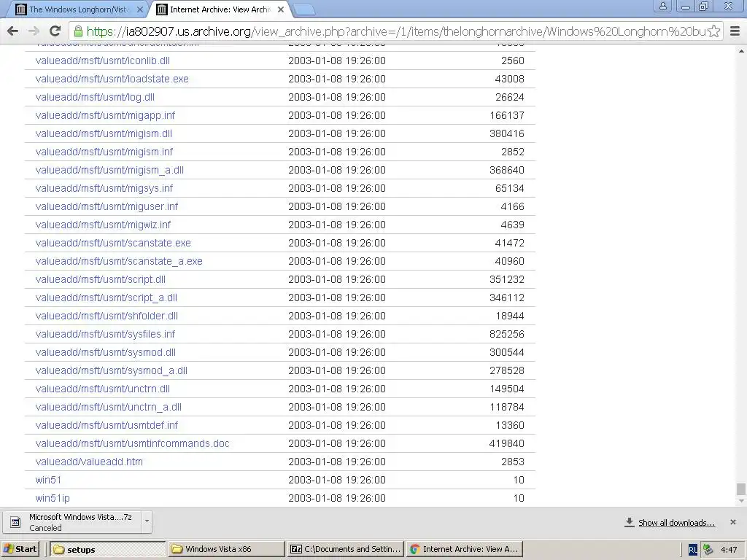Image resolution: width=747 pixels, height=560 pixels.
Task: Open valueadd/msft/usmt/migism.dll link
Action: click(104, 134)
